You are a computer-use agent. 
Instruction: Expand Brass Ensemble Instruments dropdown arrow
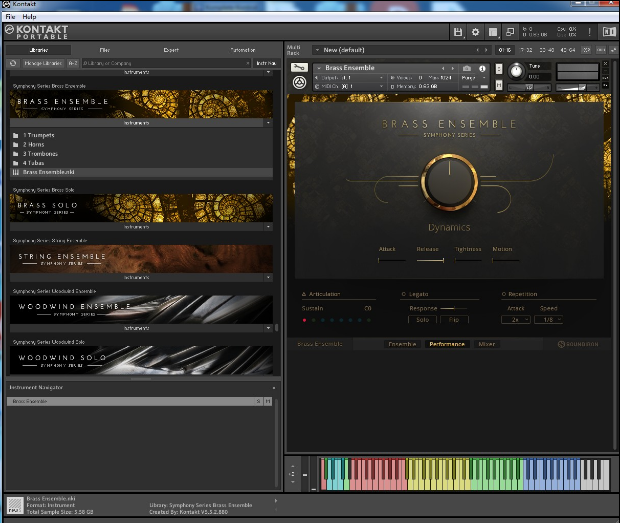(268, 123)
